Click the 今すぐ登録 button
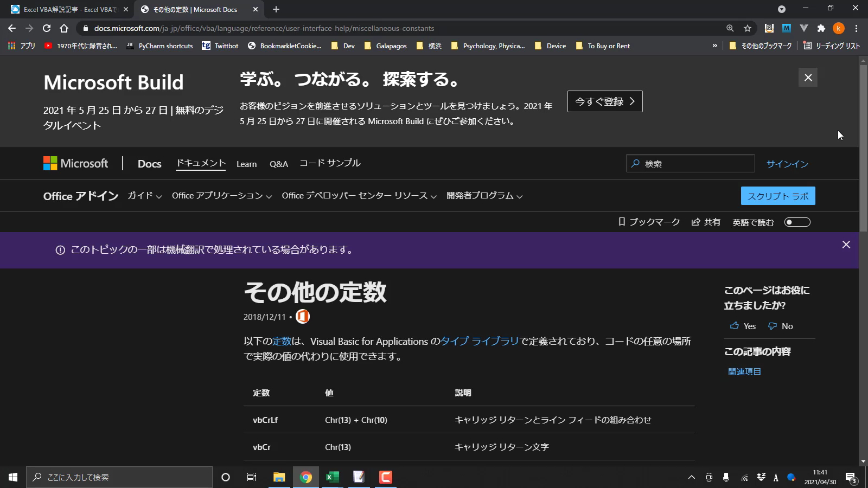Screen dimensions: 868x488 (x=605, y=101)
